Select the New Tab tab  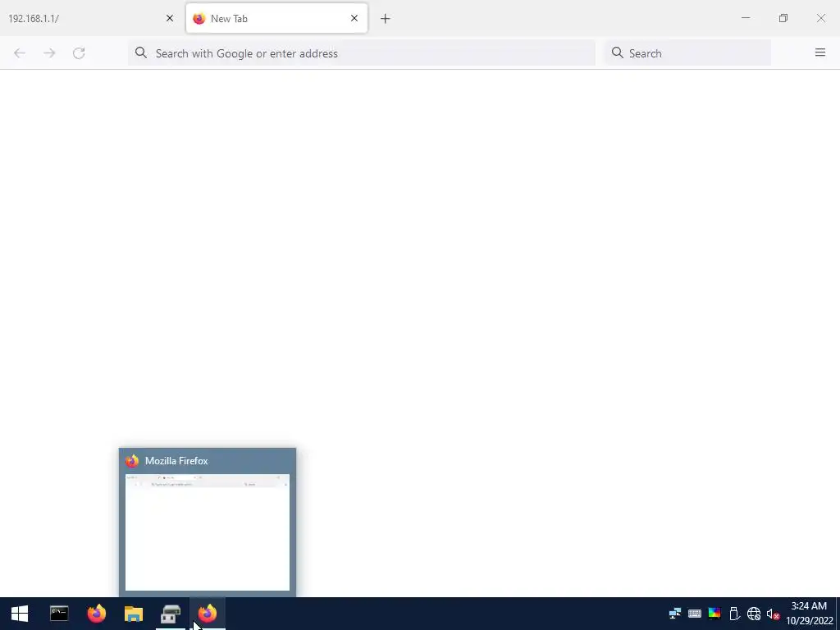click(x=276, y=18)
